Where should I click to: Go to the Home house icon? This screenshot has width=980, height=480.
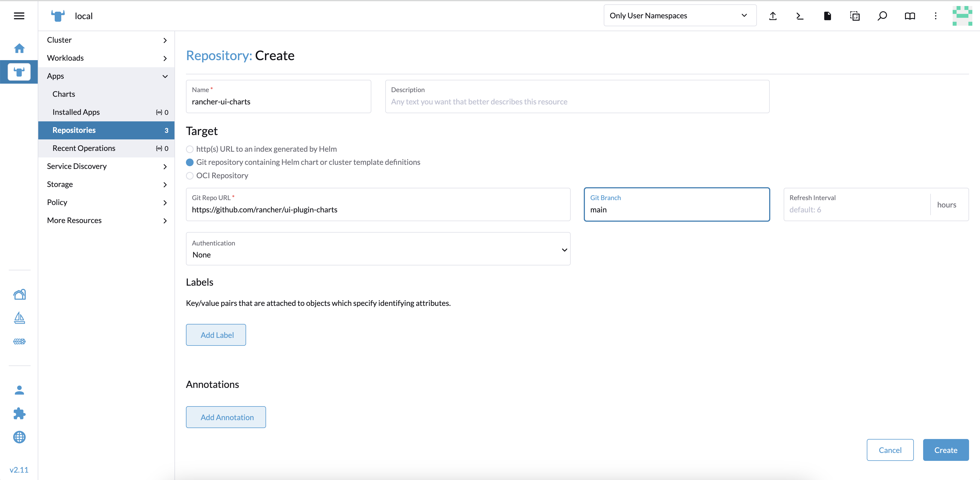[x=19, y=48]
